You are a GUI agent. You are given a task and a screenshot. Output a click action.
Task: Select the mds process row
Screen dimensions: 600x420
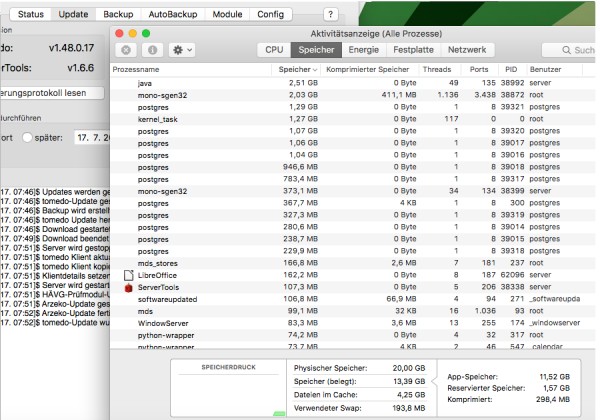(x=353, y=311)
